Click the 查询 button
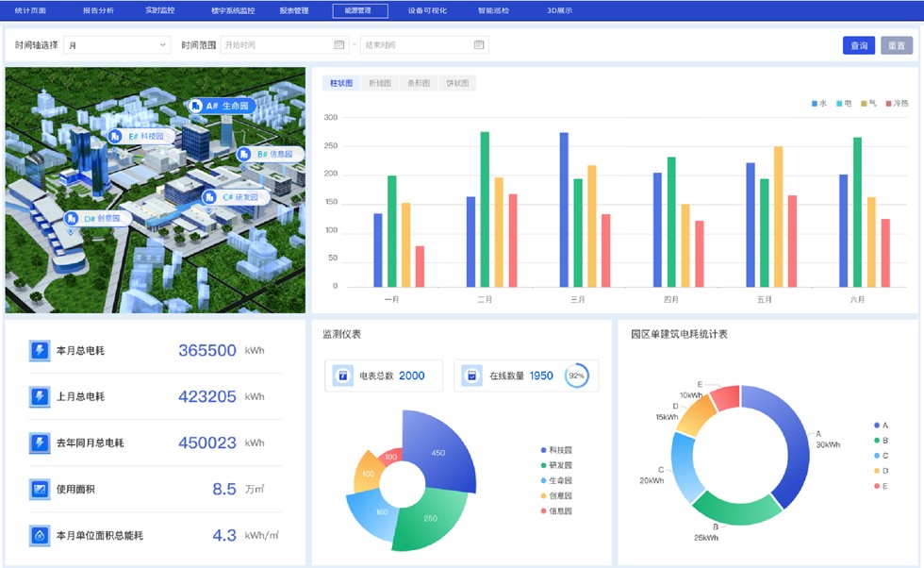The height and width of the screenshot is (568, 924). click(858, 45)
